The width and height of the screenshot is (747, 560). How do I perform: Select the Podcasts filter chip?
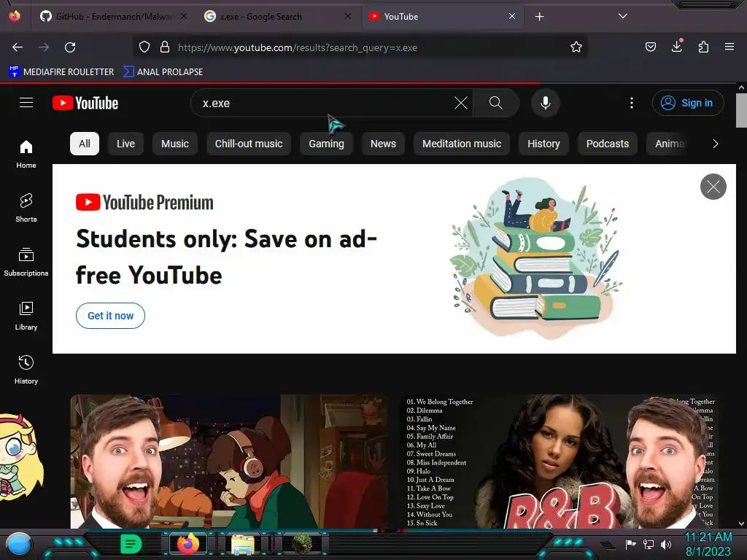click(608, 144)
